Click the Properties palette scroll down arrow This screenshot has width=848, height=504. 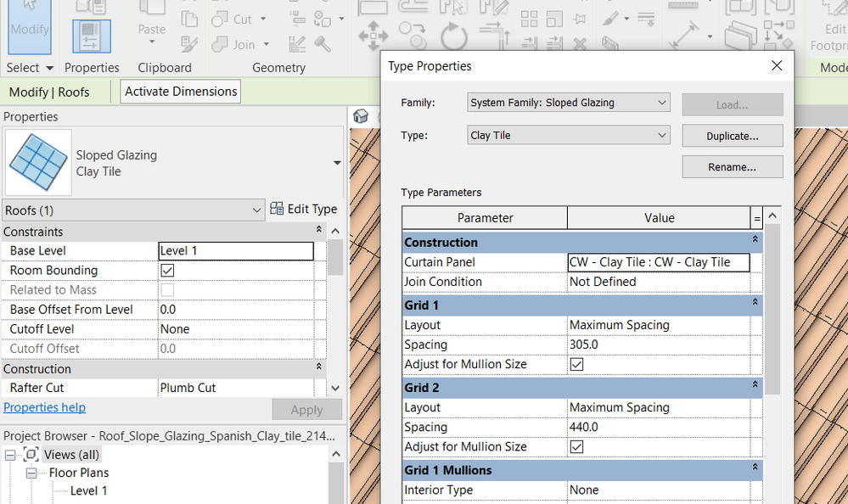[x=335, y=389]
